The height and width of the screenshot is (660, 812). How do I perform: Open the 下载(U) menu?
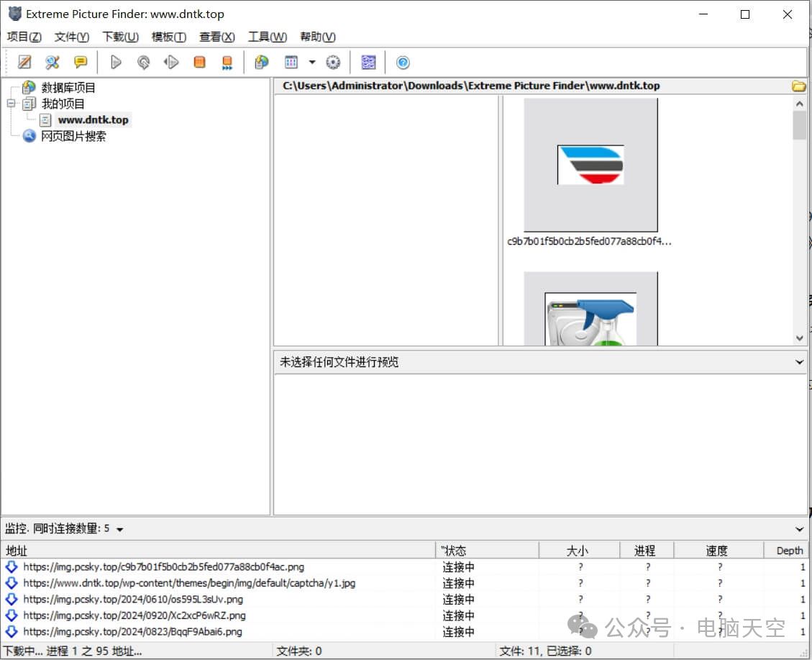coord(120,37)
